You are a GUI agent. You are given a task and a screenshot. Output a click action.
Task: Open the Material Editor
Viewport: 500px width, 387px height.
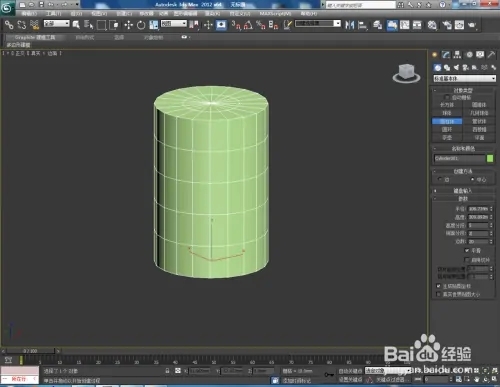pyautogui.click(x=432, y=25)
